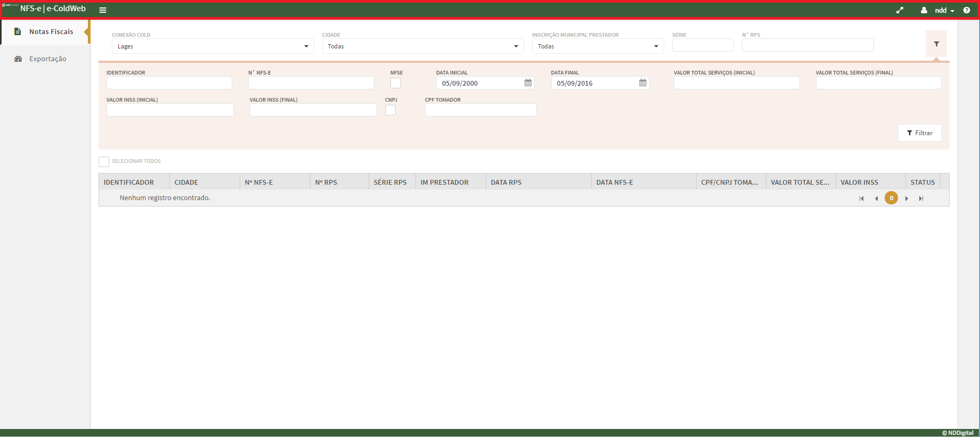Open the help question mark icon
980x437 pixels.
pyautogui.click(x=967, y=10)
